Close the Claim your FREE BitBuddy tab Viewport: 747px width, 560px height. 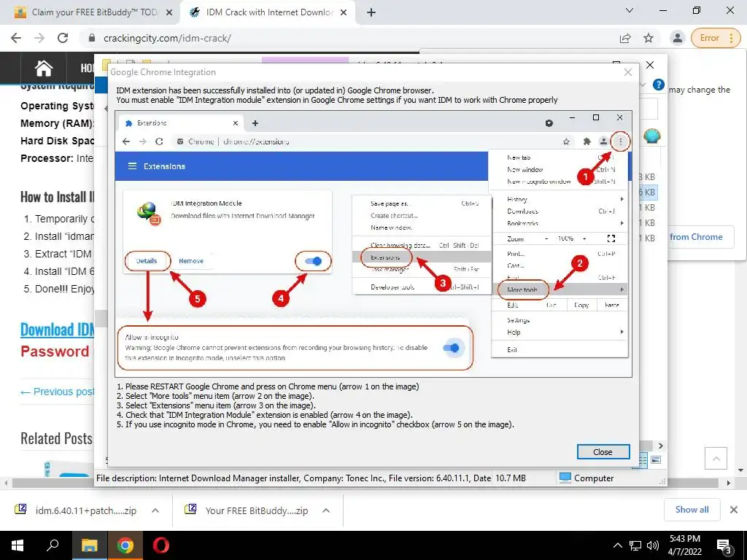169,12
